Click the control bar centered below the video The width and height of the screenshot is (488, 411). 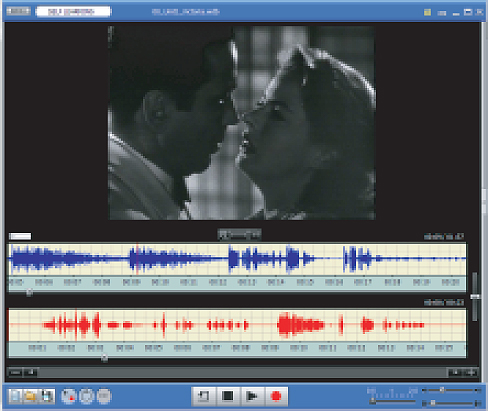click(239, 235)
